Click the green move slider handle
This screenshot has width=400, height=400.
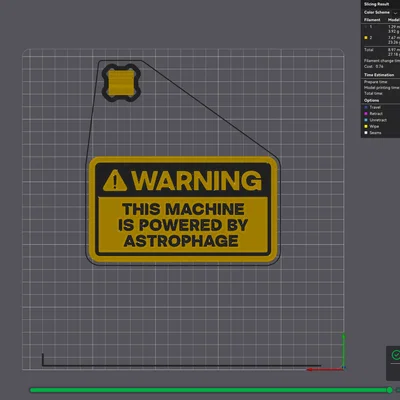(x=389, y=390)
